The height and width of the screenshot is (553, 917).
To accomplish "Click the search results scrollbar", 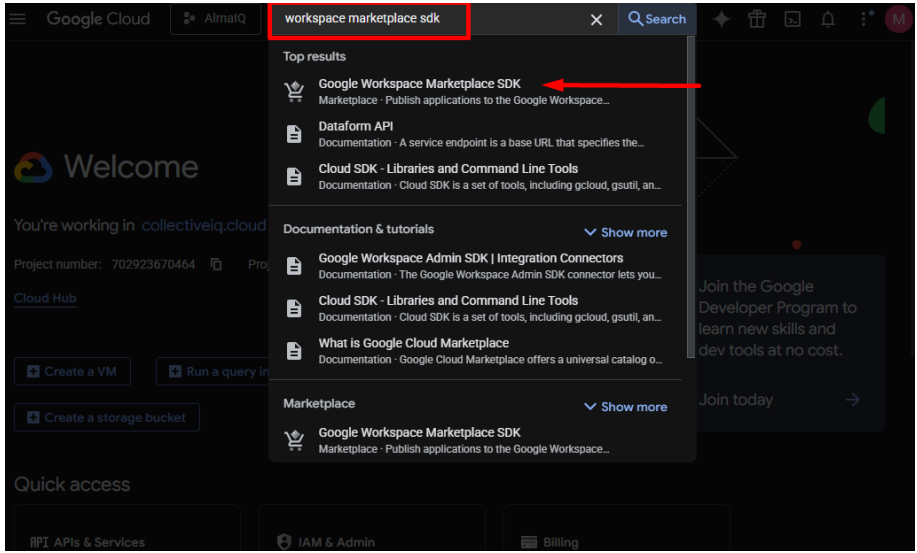I will click(x=690, y=199).
